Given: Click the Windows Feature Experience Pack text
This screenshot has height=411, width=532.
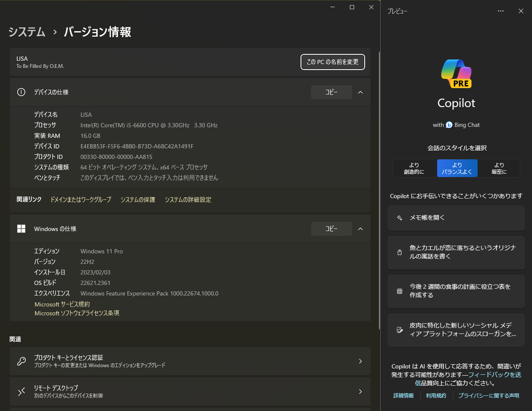Looking at the screenshot, I should (x=149, y=293).
